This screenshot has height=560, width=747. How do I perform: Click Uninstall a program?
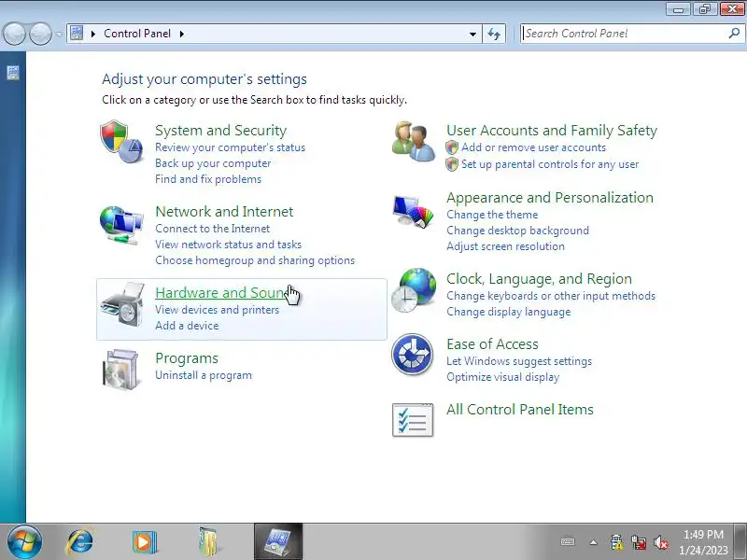(x=204, y=375)
